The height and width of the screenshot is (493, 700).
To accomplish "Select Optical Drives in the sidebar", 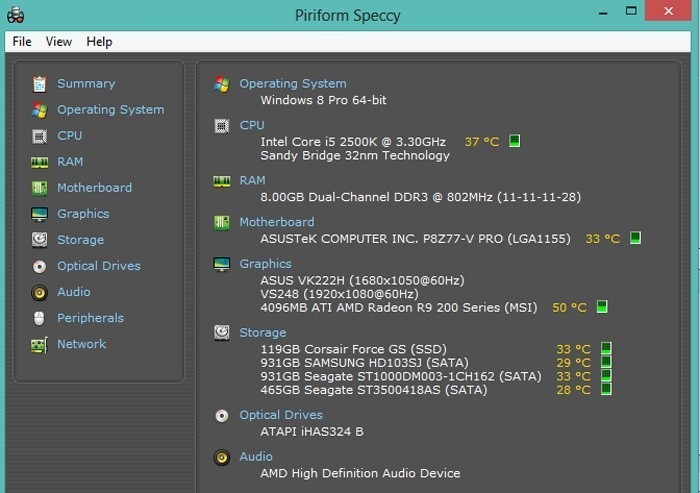I will pos(99,266).
